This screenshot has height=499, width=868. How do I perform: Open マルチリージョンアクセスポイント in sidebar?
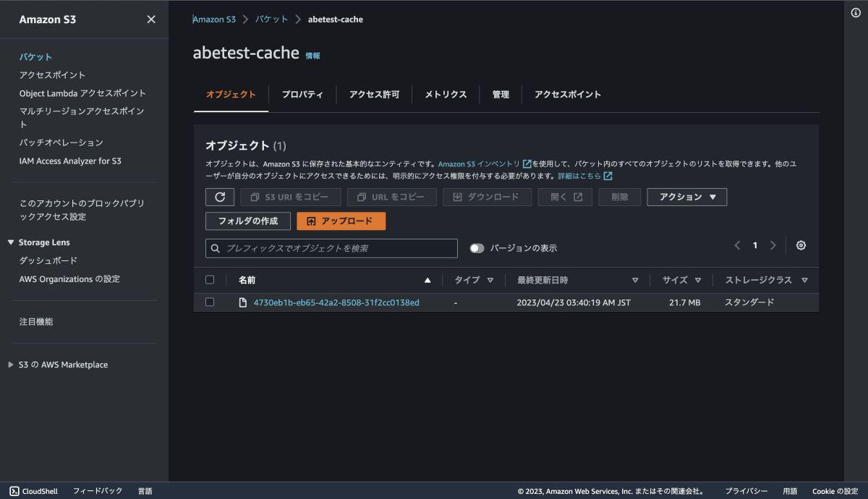coord(82,118)
